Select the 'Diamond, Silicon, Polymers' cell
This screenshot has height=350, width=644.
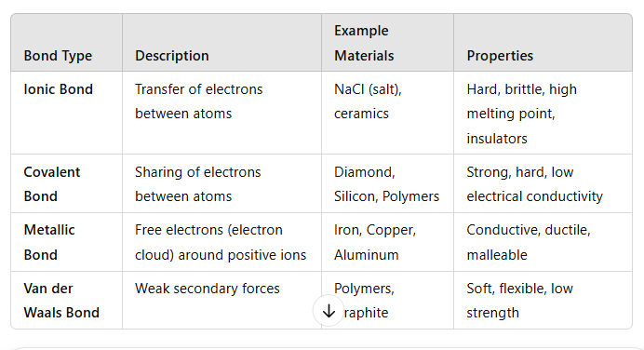click(386, 184)
